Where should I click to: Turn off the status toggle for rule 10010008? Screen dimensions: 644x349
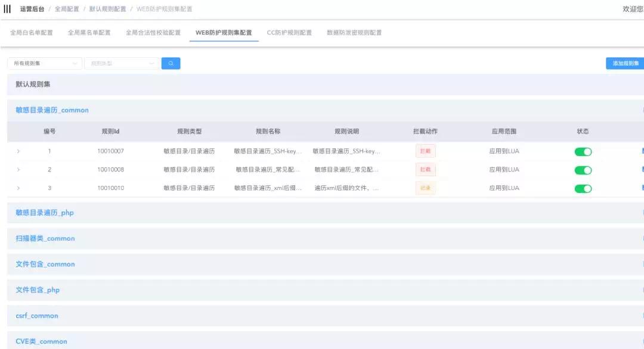point(583,170)
